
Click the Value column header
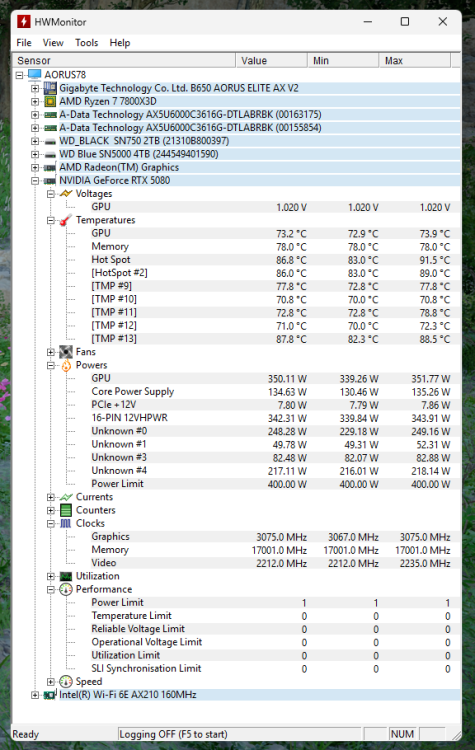272,61
